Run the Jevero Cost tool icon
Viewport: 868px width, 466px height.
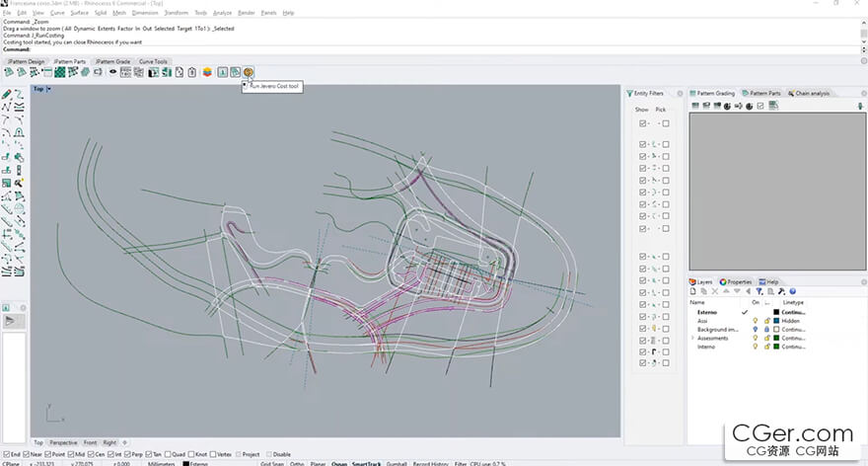point(248,72)
